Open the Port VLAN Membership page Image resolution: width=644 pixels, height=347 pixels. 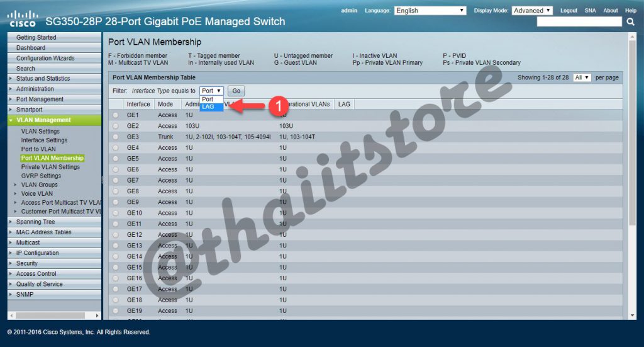tap(52, 158)
